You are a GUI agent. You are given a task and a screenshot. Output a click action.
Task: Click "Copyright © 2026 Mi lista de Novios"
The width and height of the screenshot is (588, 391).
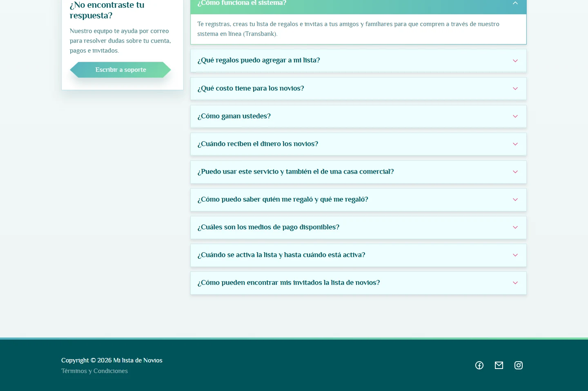[112, 360]
